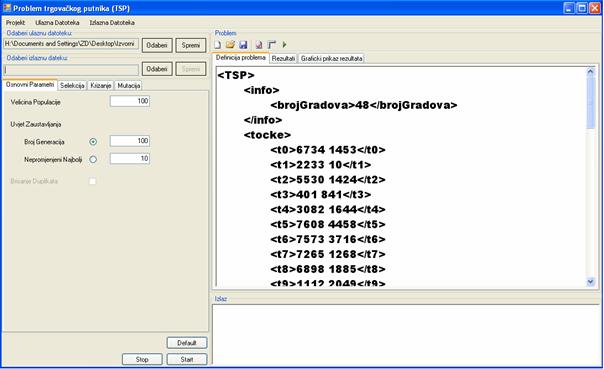The width and height of the screenshot is (604, 369).
Task: Click the application icon in the title bar
Action: pyautogui.click(x=7, y=8)
